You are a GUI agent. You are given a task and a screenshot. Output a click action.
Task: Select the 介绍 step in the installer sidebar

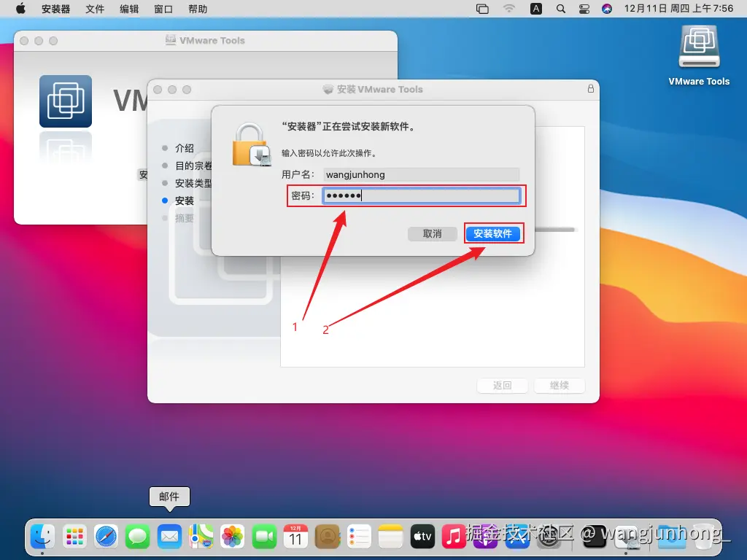point(185,148)
